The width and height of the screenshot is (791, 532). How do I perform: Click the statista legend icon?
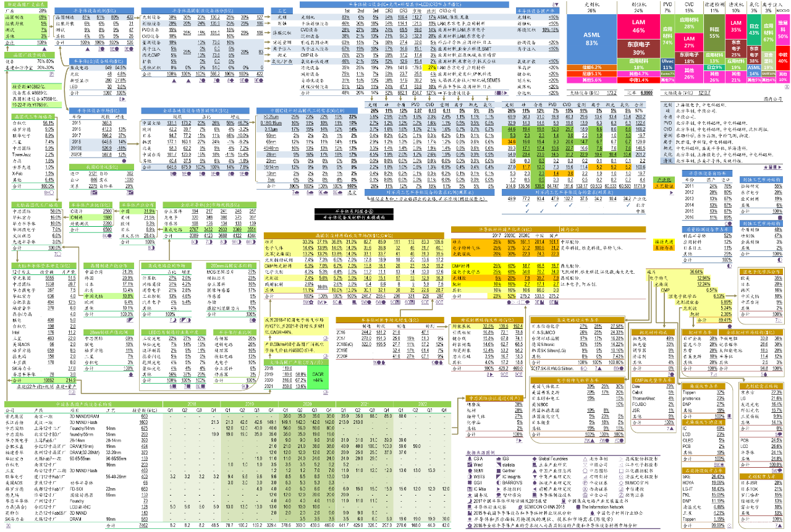pos(499,465)
